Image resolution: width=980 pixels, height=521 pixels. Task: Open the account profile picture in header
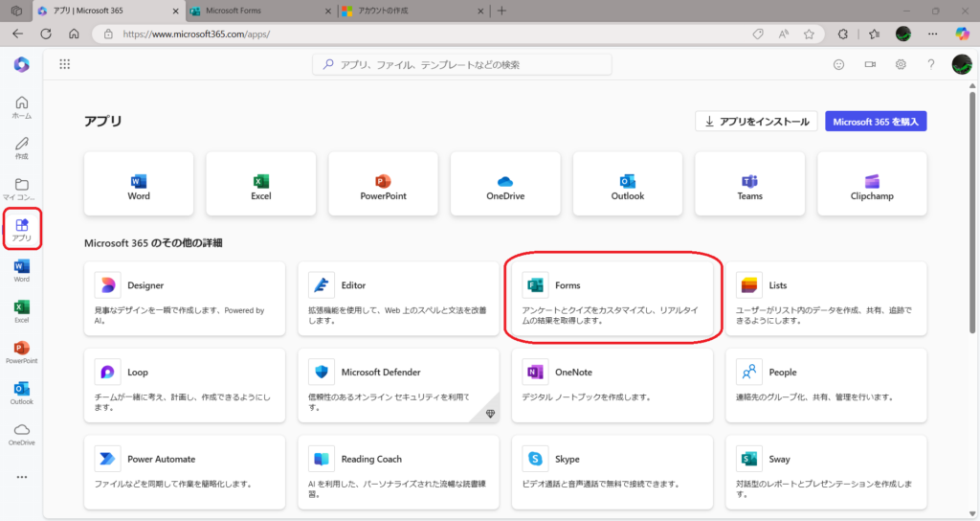click(x=962, y=64)
